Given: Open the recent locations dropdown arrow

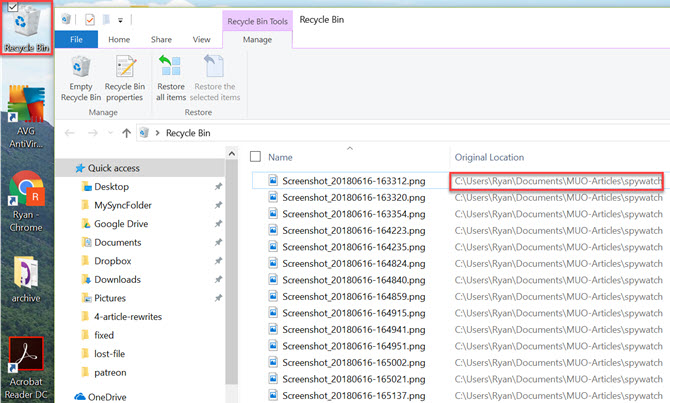Looking at the screenshot, I should 108,132.
